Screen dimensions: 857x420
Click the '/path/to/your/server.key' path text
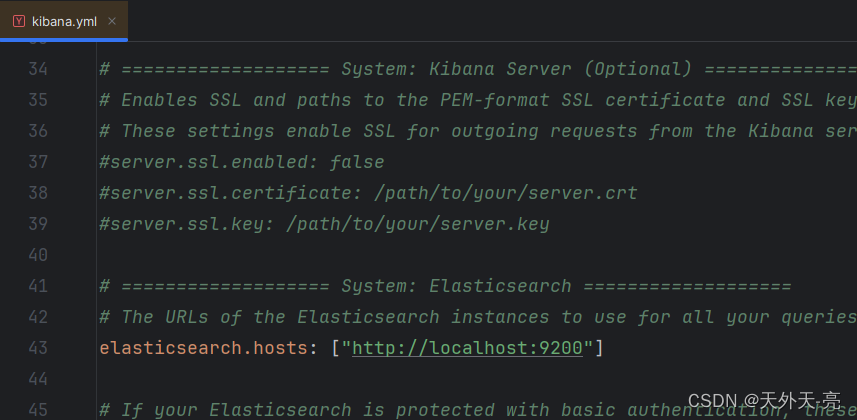[418, 224]
